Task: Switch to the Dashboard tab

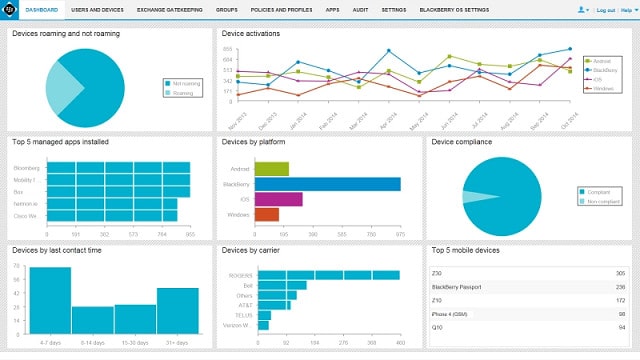Action: [x=42, y=10]
